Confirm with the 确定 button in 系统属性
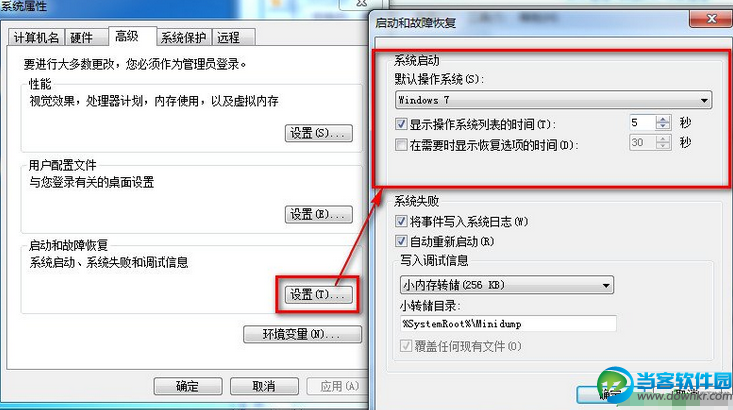733x410 pixels. click(x=187, y=386)
